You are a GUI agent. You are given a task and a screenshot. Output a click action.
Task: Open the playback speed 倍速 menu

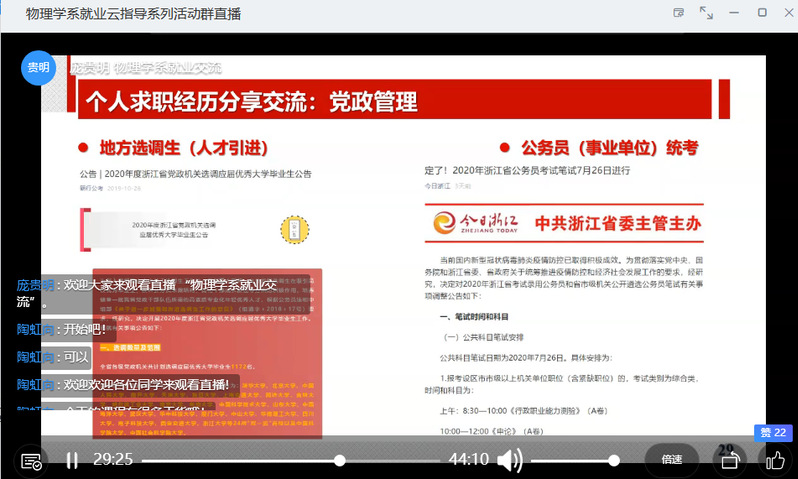[671, 460]
